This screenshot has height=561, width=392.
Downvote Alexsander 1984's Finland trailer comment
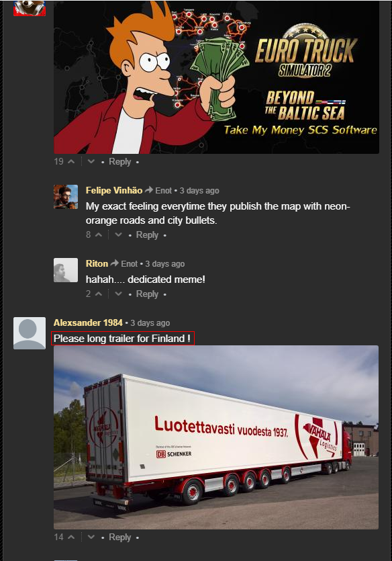pos(91,537)
